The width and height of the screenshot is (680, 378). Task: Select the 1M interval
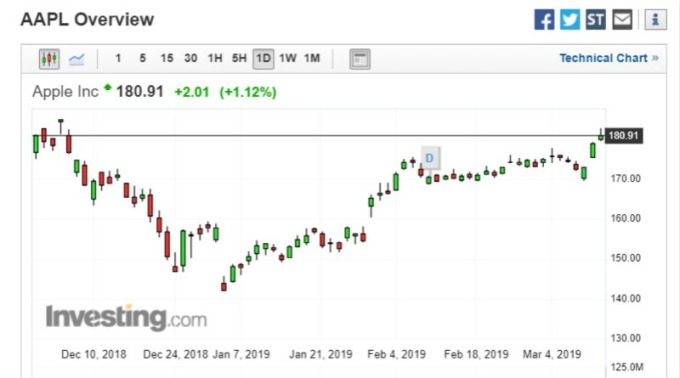pyautogui.click(x=312, y=58)
